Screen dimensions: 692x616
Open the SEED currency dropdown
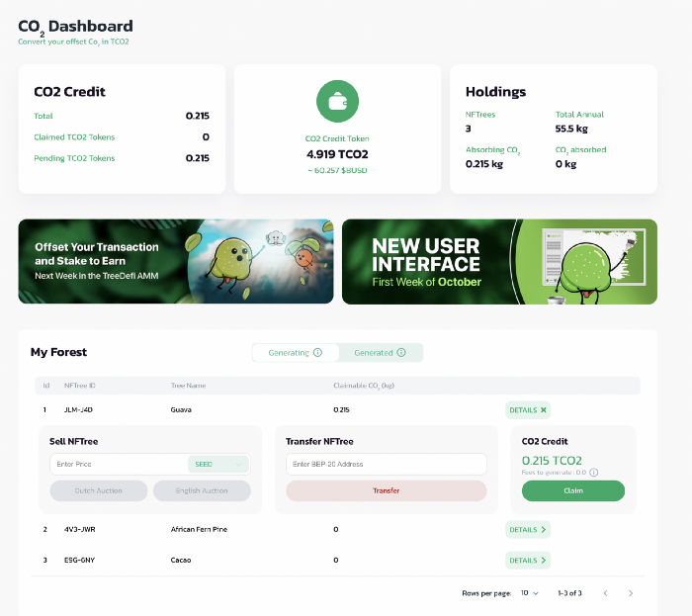point(217,464)
